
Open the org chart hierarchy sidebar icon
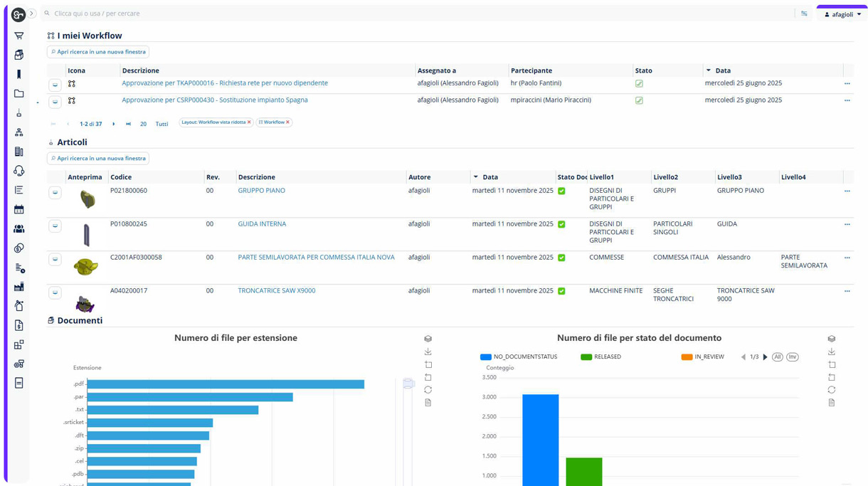[19, 132]
